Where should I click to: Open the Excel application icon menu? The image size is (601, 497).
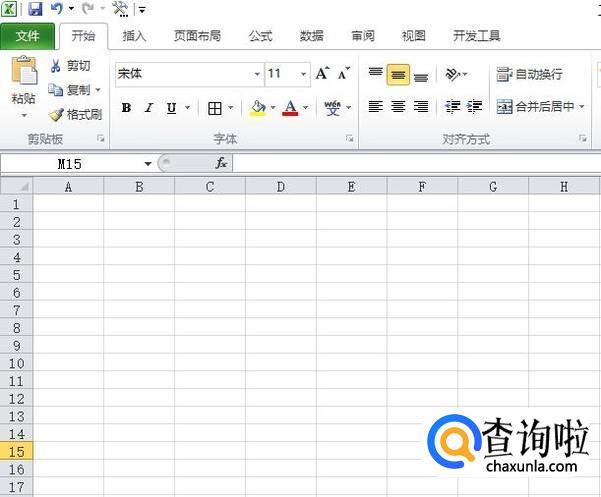click(8, 8)
